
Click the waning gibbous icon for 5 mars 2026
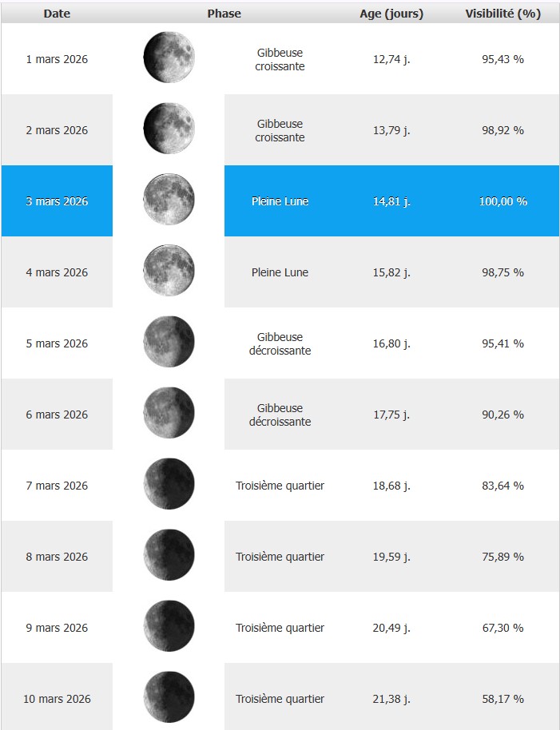169,342
